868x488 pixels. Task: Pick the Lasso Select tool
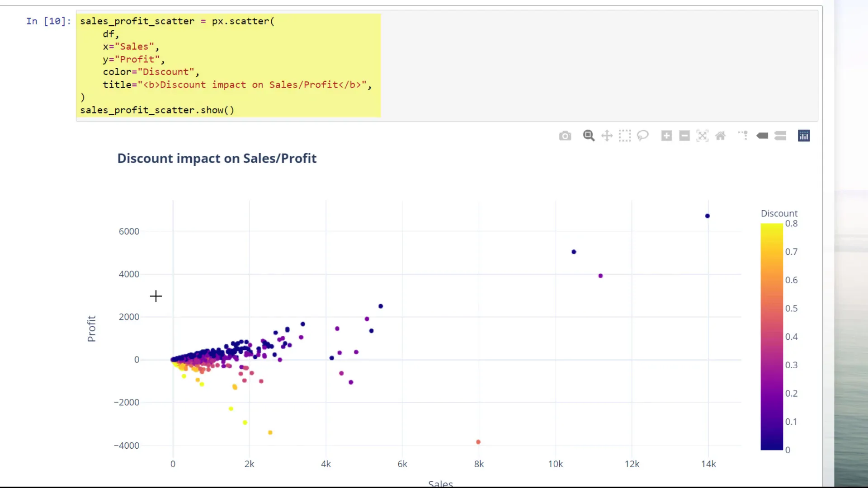click(643, 136)
